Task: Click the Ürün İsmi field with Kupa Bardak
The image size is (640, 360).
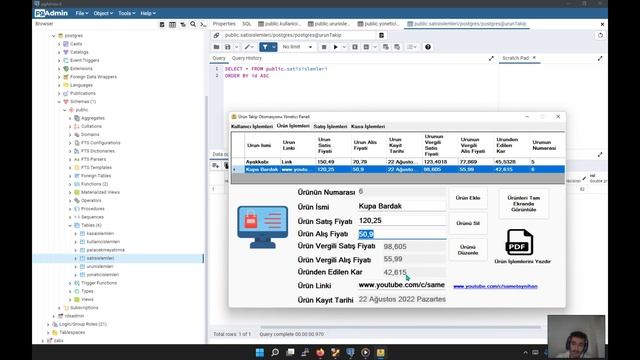Action: point(402,206)
